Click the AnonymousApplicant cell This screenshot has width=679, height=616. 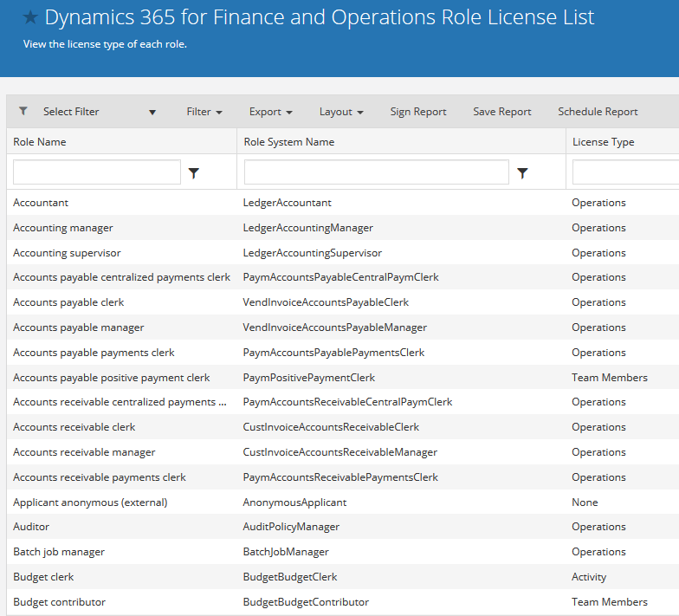coord(294,503)
